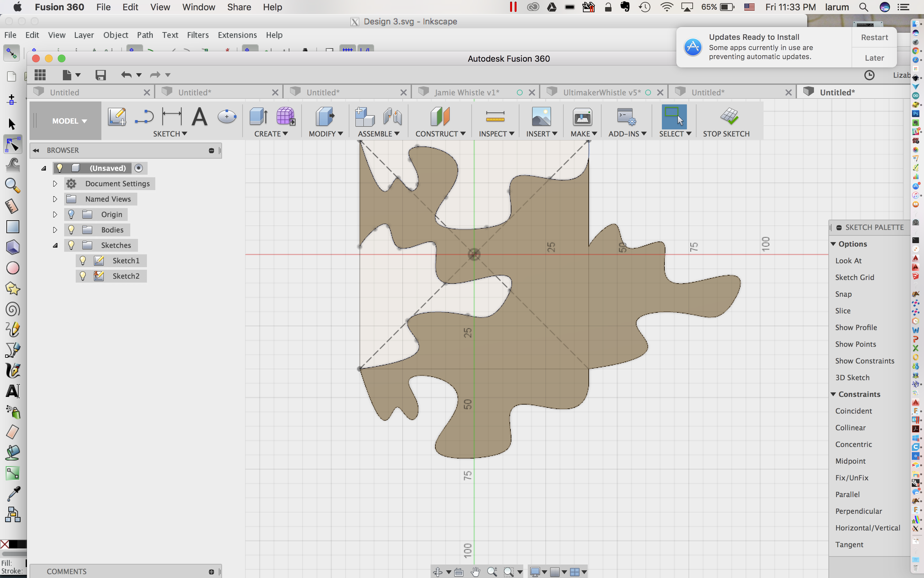Click the Horizontal/Vertical constraint
Image resolution: width=924 pixels, height=578 pixels.
click(868, 528)
